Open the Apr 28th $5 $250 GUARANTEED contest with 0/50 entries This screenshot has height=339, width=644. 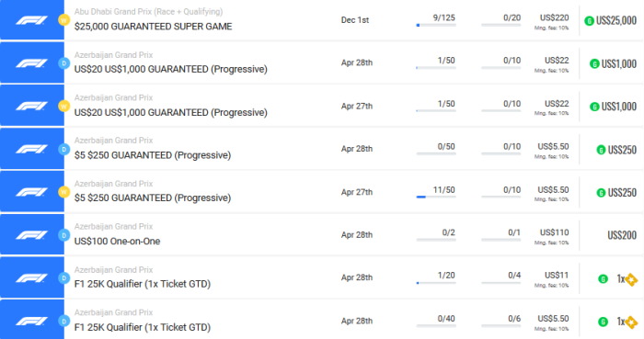[153, 155]
